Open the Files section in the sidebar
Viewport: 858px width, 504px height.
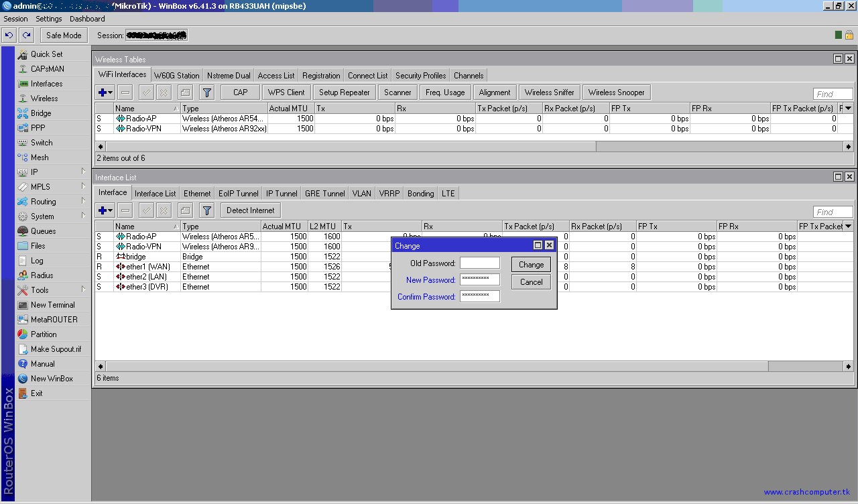pyautogui.click(x=38, y=246)
